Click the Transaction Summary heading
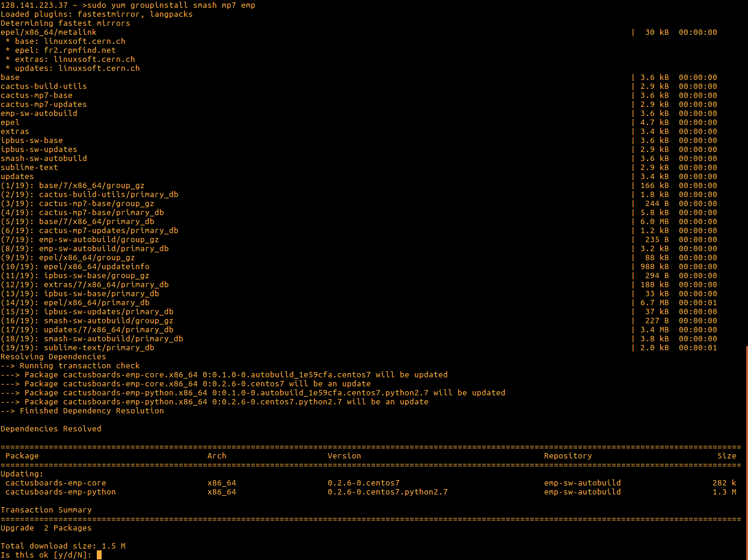This screenshot has height=560, width=748. pyautogui.click(x=46, y=510)
